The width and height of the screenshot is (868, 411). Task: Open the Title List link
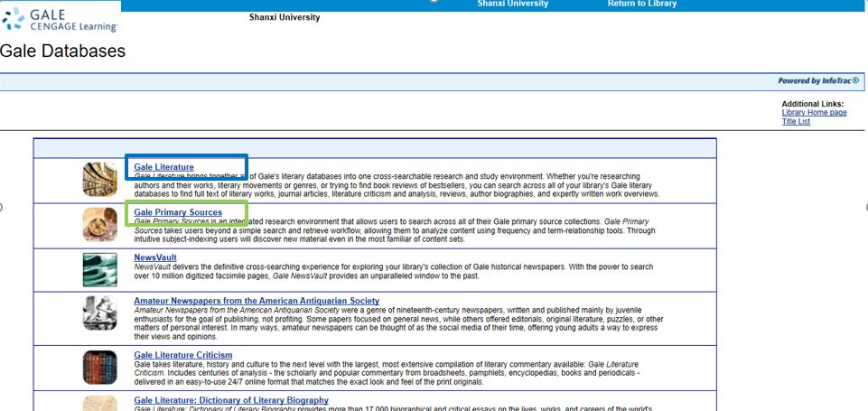coord(796,121)
